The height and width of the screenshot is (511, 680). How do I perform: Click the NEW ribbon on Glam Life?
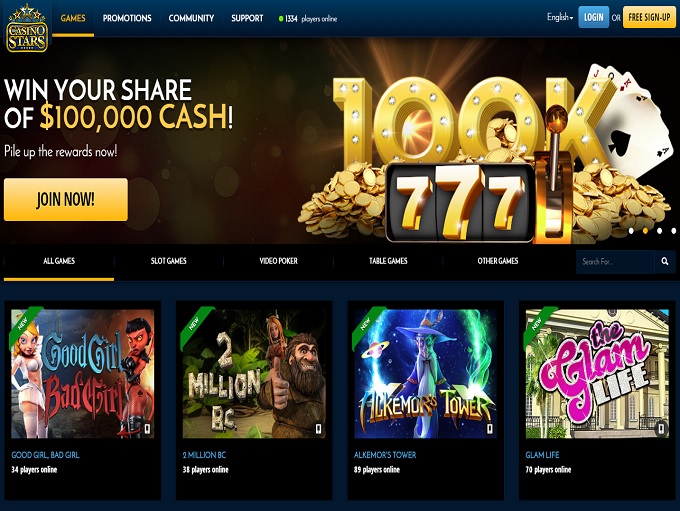click(x=538, y=323)
